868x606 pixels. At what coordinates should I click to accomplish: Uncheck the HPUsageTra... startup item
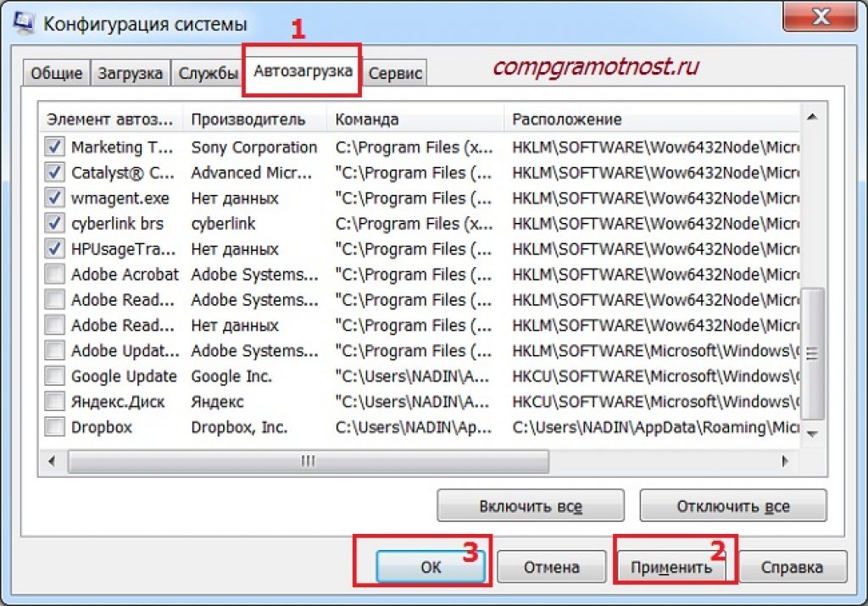54,248
